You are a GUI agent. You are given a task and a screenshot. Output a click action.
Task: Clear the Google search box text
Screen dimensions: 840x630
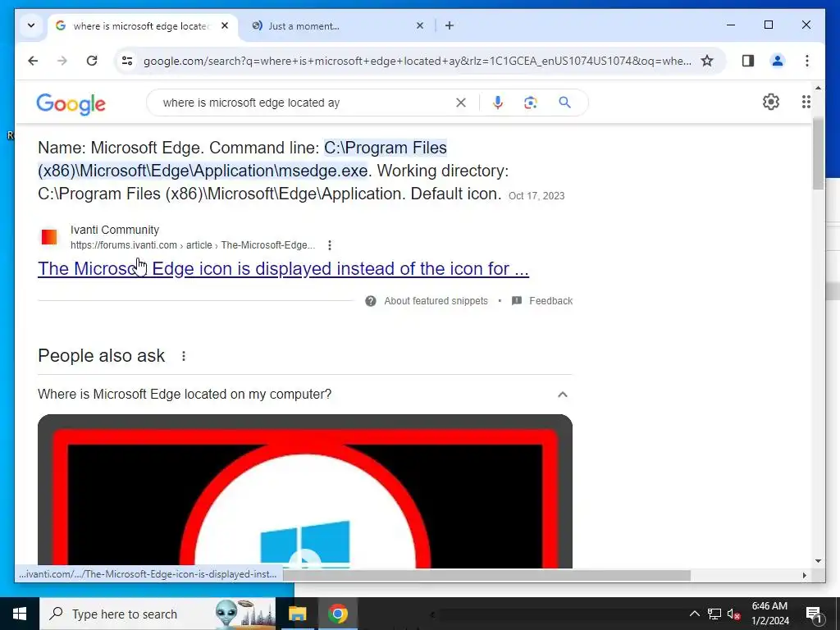[461, 103]
